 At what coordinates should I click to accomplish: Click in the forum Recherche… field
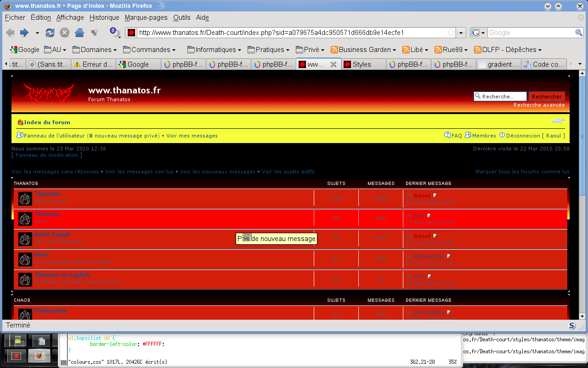click(501, 97)
